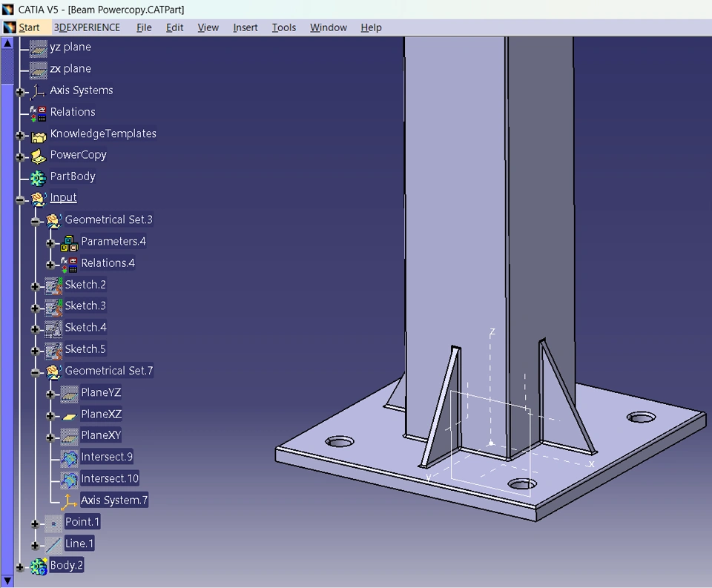Select Relations.4 label in tree

click(108, 263)
